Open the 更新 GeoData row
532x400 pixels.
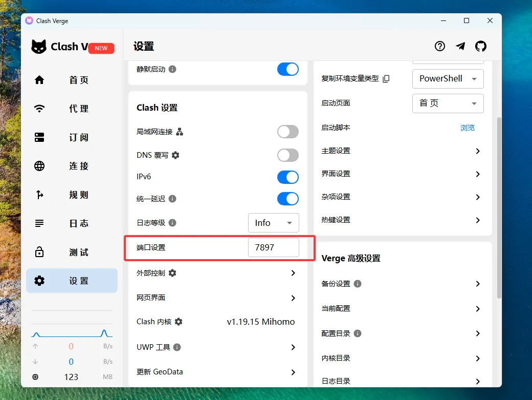218,372
